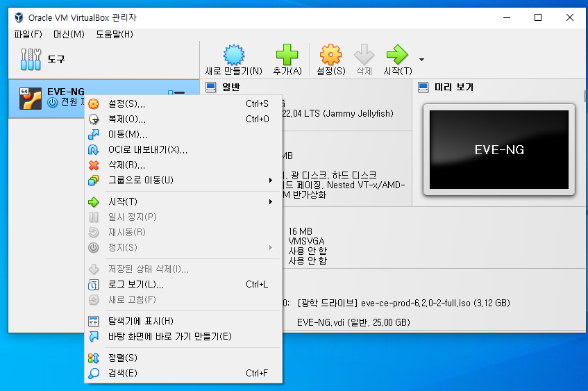Click the details pane scrollbar at the right edge
This screenshot has height=391, width=588.
point(585,96)
